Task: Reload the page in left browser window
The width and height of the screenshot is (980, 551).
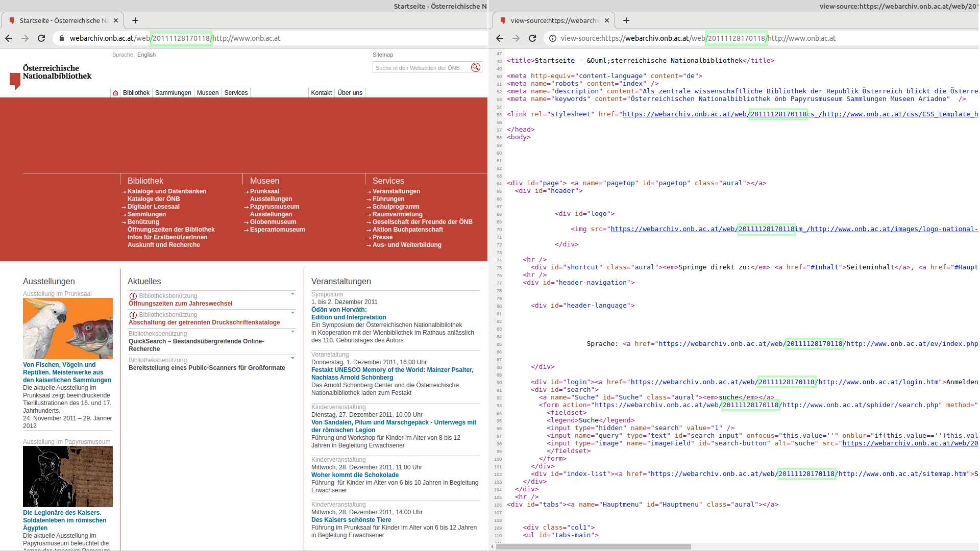Action: (x=41, y=38)
